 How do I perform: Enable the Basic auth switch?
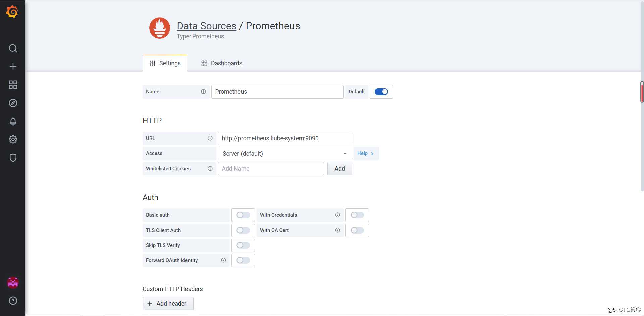click(x=243, y=215)
